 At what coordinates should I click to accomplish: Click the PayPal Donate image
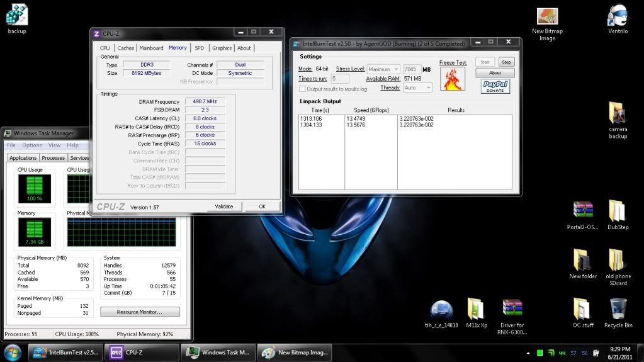[x=495, y=86]
